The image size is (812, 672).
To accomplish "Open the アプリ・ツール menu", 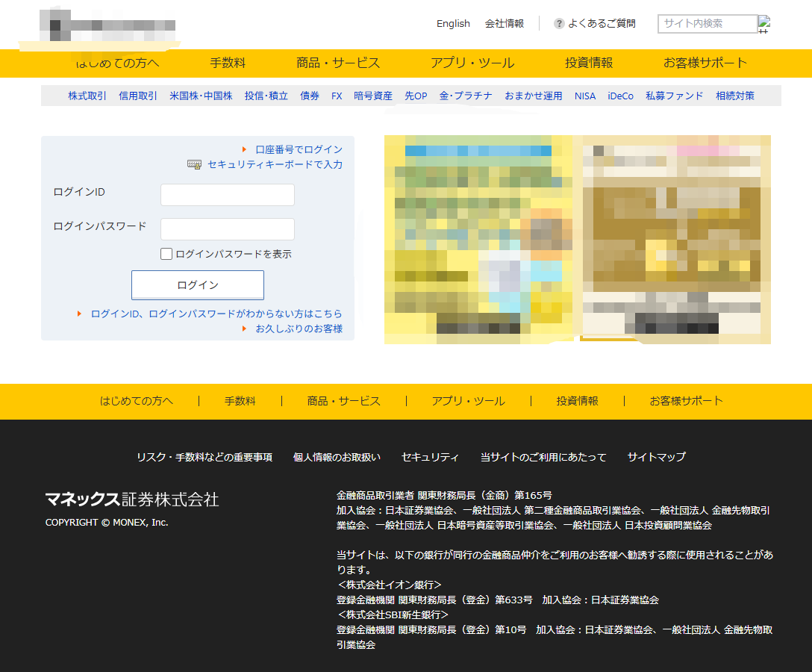I will 472,63.
